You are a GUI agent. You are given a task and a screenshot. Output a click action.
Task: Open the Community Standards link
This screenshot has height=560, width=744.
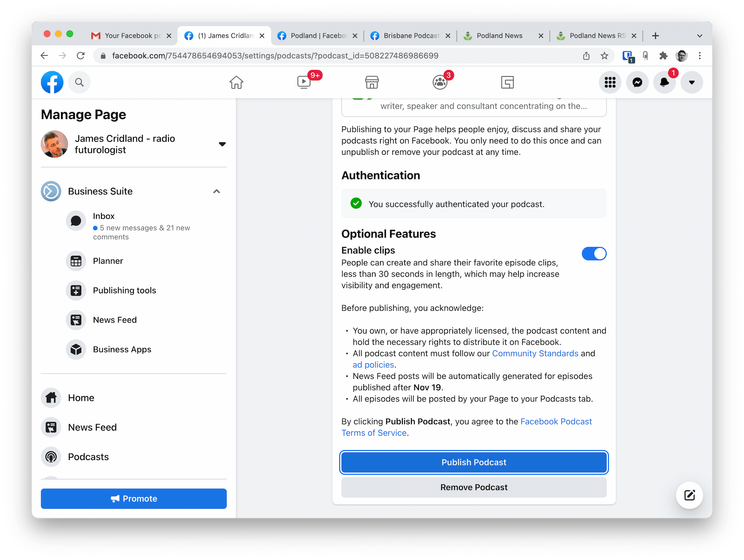[535, 353]
